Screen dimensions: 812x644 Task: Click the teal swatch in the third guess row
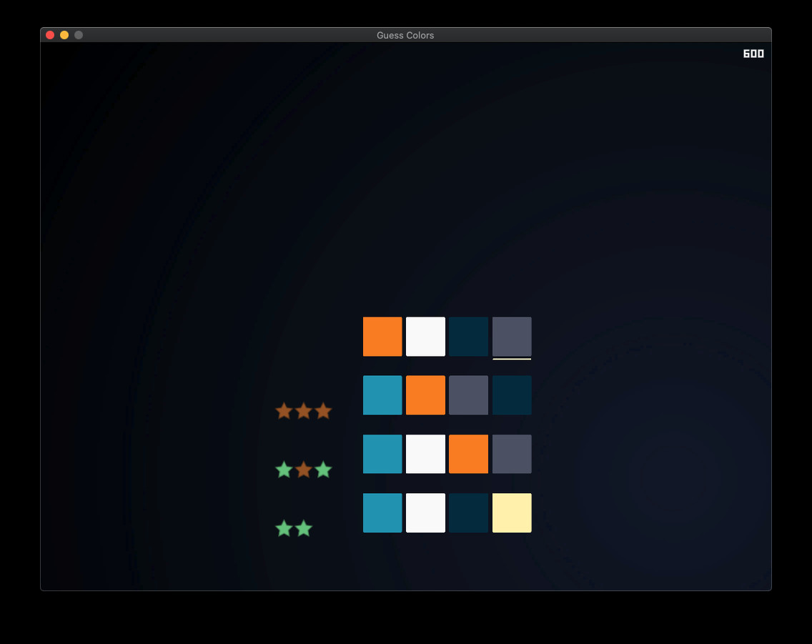[382, 453]
